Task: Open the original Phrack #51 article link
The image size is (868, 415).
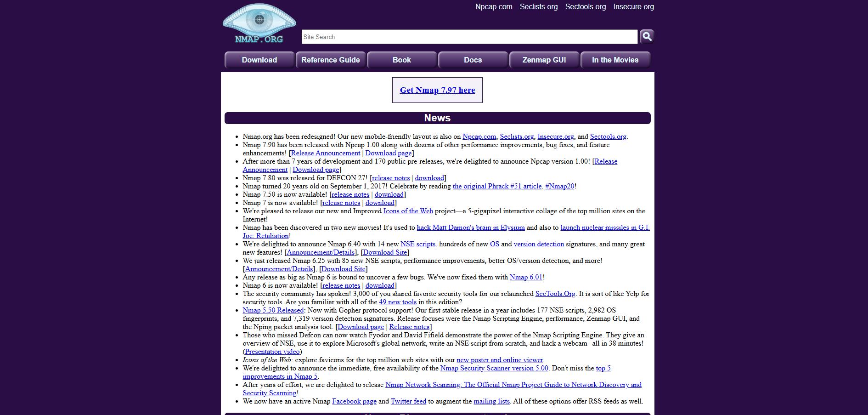Action: coord(497,186)
